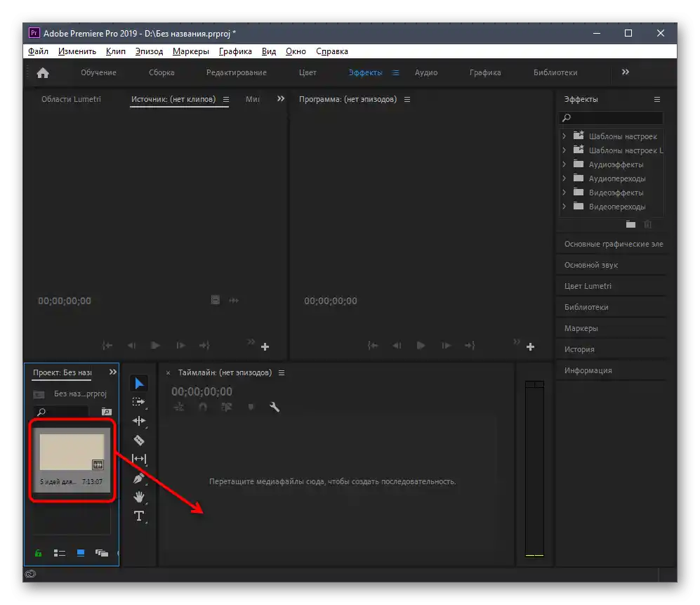Show more workspaces with overflow chevron
Screen dimensions: 700x605
click(x=626, y=72)
